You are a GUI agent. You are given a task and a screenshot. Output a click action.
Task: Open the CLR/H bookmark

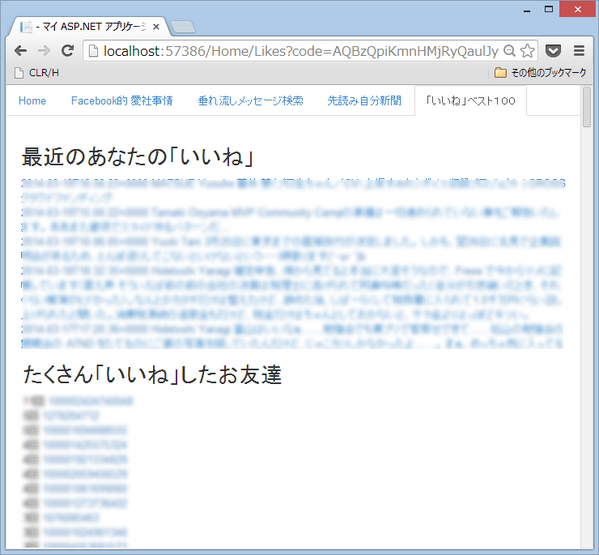(37, 73)
